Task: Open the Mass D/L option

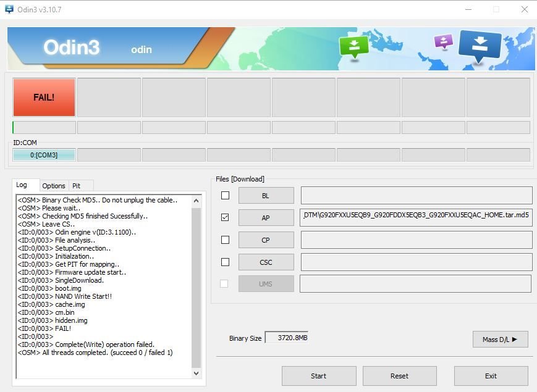Action: click(x=501, y=340)
